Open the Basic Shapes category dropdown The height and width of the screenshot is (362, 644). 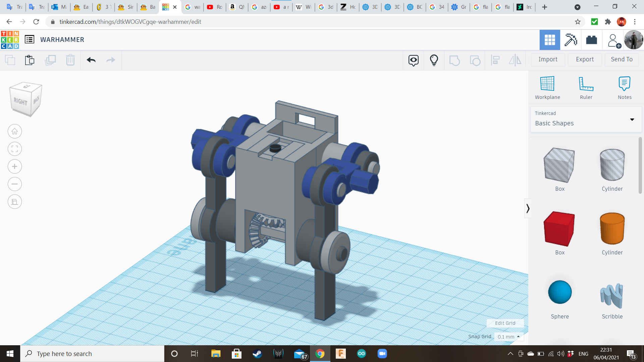[586, 119]
